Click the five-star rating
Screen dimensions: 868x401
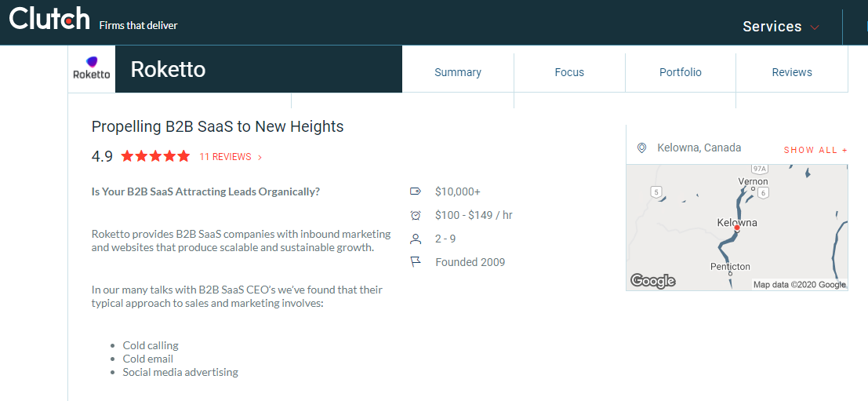click(x=156, y=156)
